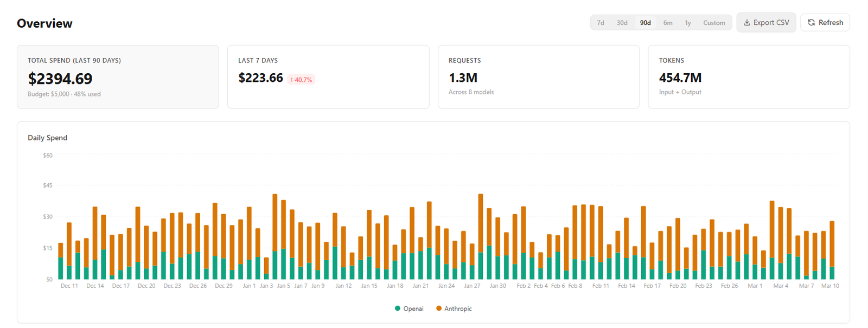Select the 30d time range
868x328 pixels.
(622, 23)
